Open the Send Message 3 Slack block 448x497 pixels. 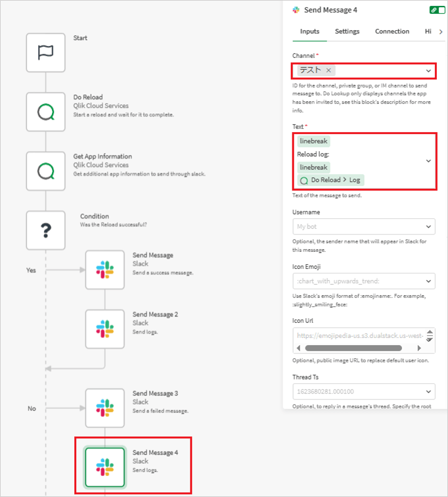point(104,408)
